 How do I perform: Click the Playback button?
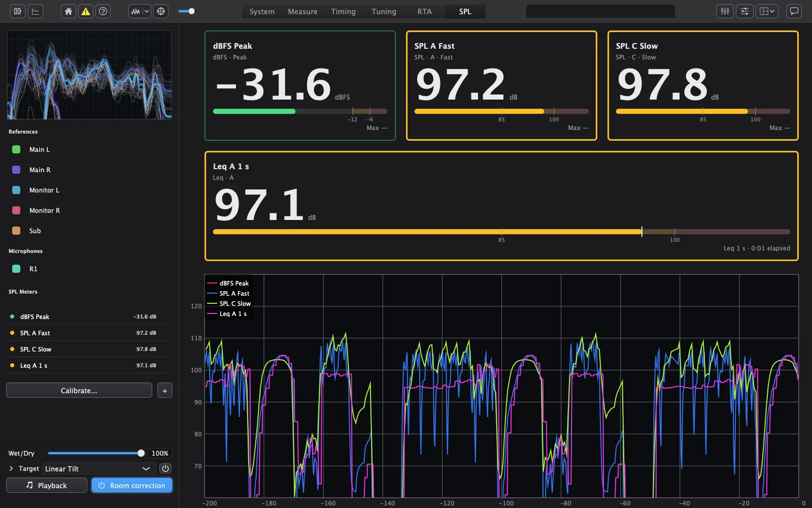click(47, 486)
